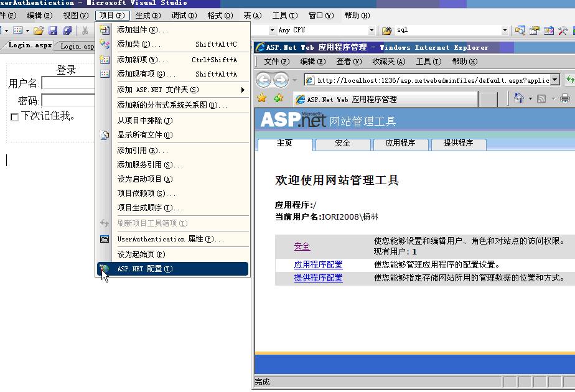Switch to the 安全 tab
Image resolution: width=575 pixels, height=392 pixels.
tap(342, 144)
